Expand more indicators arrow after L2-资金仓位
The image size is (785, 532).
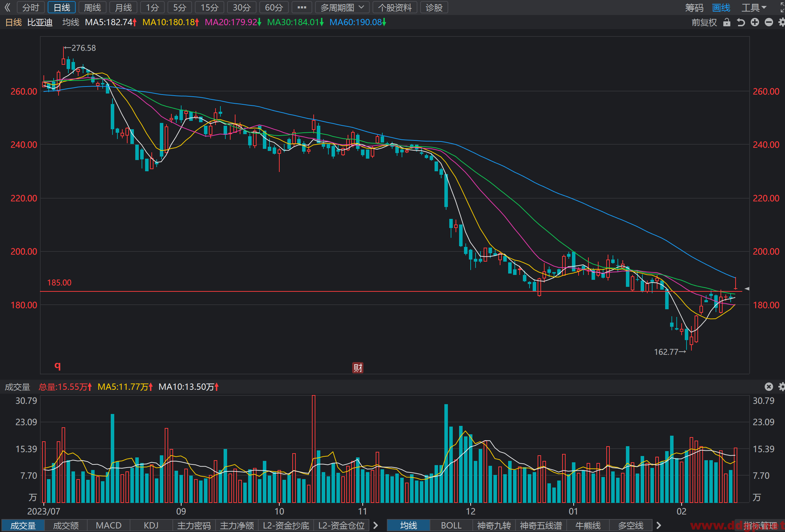coord(376,525)
